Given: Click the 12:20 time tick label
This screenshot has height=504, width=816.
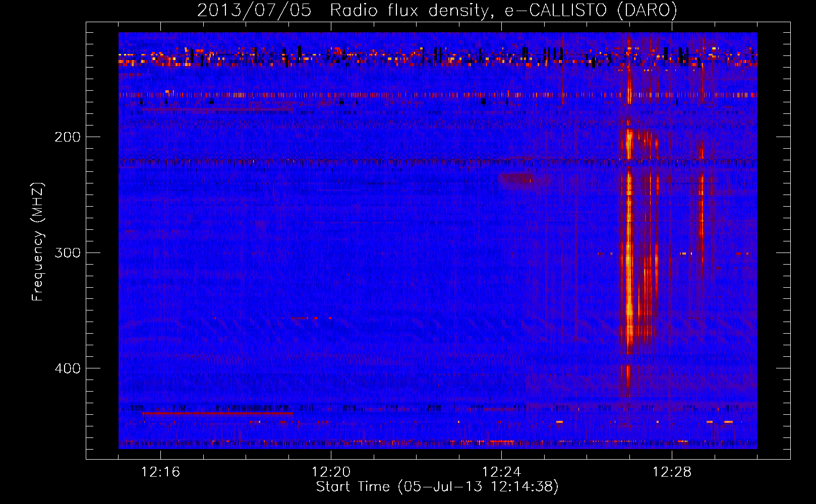Looking at the screenshot, I should point(331,472).
